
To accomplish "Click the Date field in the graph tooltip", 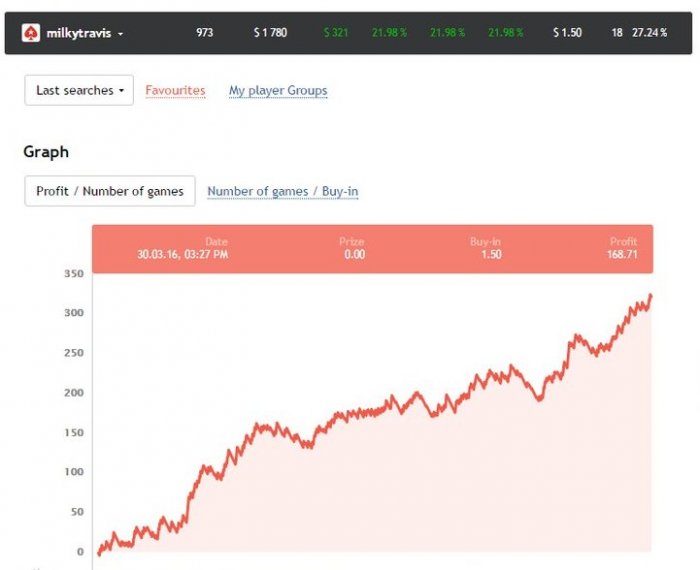I will [182, 254].
